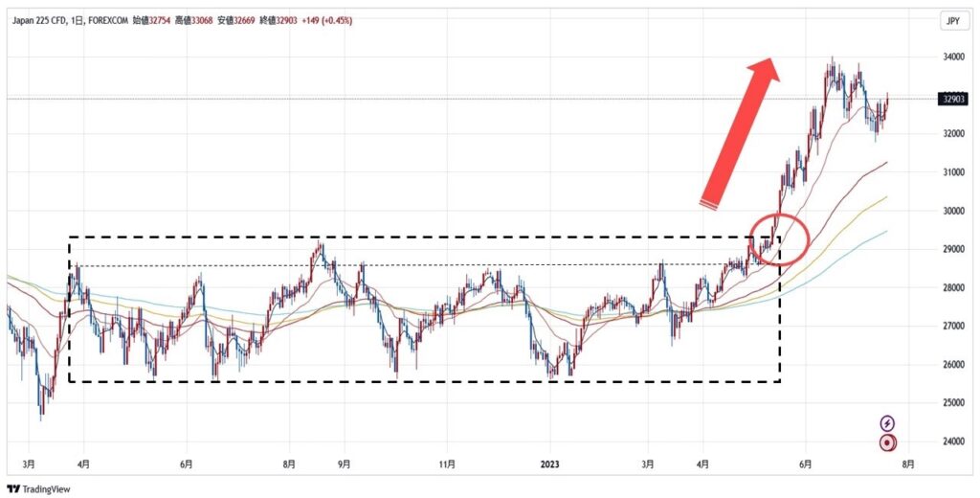The width and height of the screenshot is (980, 498).
Task: Click the 2023 year label on time axis
Action: (550, 464)
